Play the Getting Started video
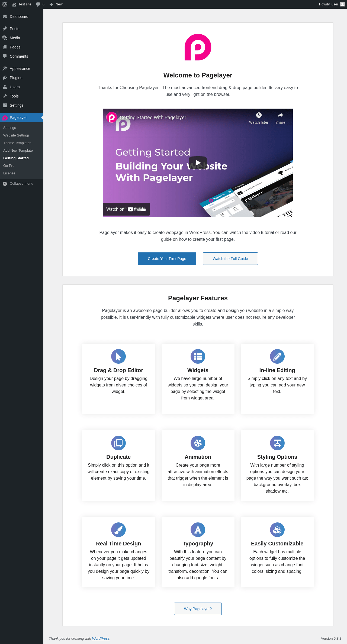 pos(198,163)
